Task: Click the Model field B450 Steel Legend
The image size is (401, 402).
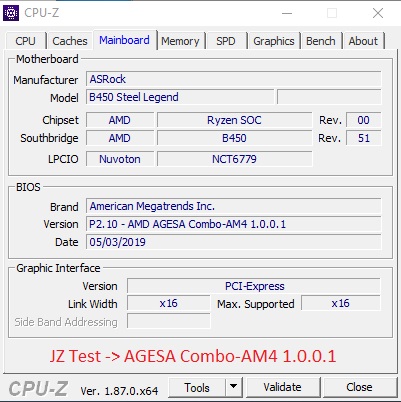Action: 180,97
